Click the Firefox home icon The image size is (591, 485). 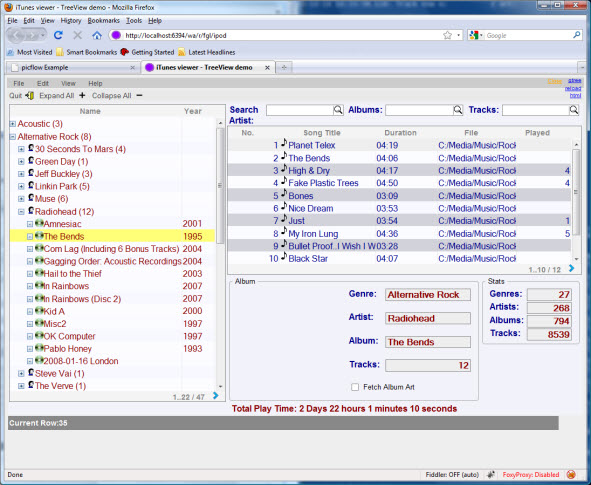(x=97, y=35)
